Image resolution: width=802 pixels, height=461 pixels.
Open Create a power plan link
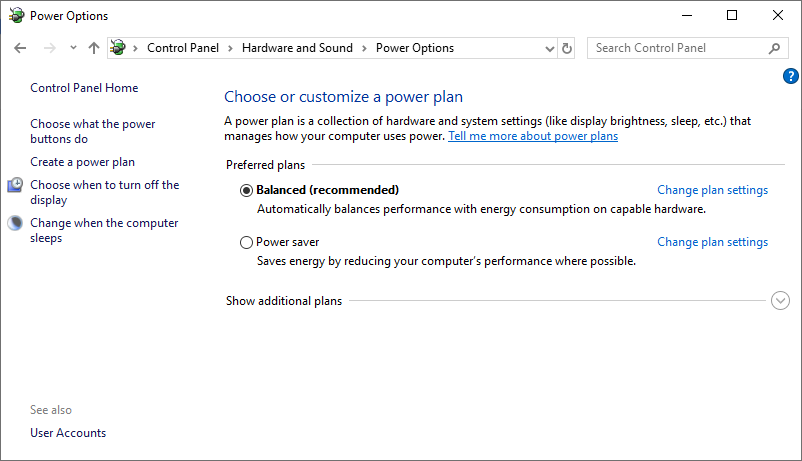coord(82,162)
